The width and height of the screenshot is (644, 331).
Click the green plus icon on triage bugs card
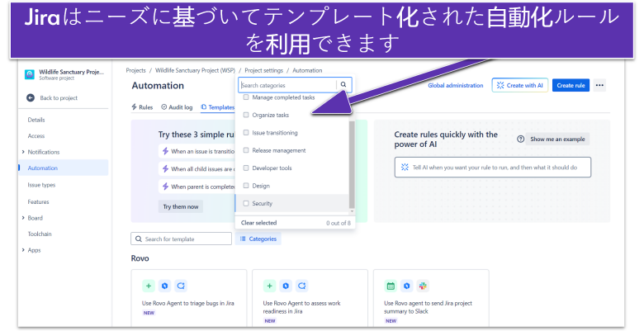point(149,286)
